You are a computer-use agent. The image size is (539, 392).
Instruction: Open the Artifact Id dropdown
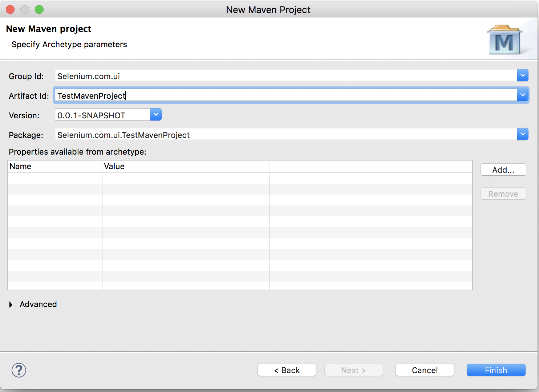click(523, 95)
